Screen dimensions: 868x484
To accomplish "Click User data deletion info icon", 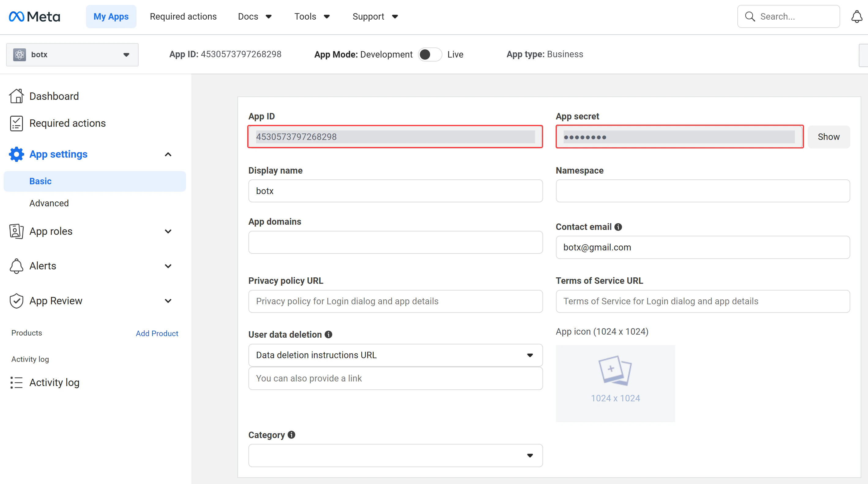I will click(x=328, y=334).
